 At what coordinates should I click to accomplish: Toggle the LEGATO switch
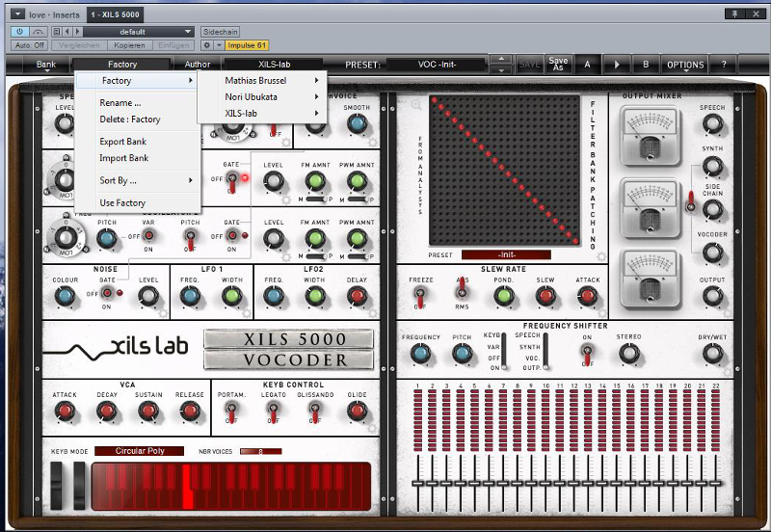pos(274,412)
